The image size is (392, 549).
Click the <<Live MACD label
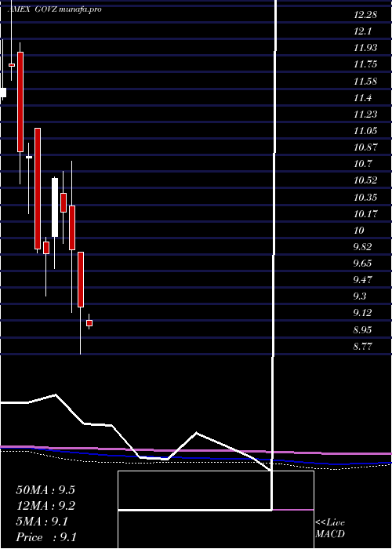pyautogui.click(x=330, y=528)
